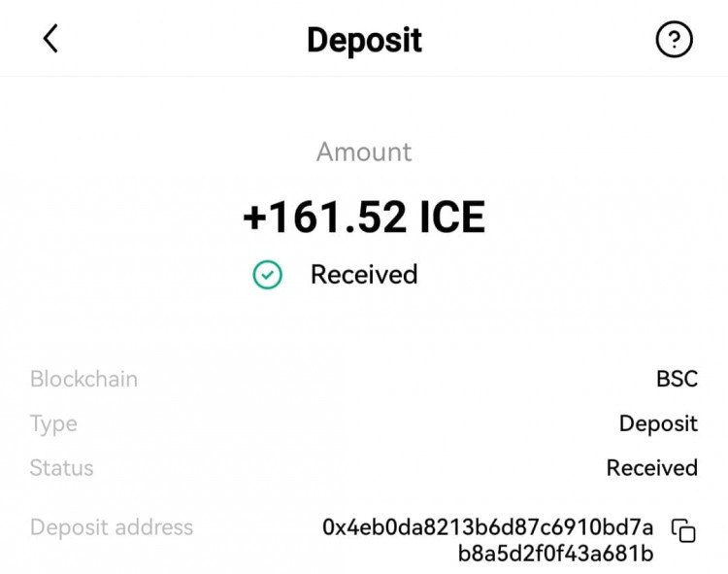Tap the ICE currency symbol in amount
This screenshot has height=574, width=728.
(x=452, y=217)
